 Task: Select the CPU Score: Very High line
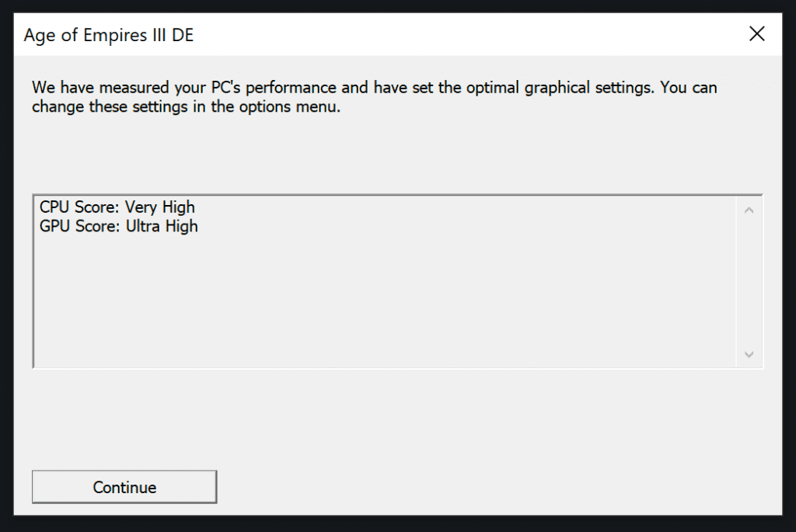tap(117, 207)
